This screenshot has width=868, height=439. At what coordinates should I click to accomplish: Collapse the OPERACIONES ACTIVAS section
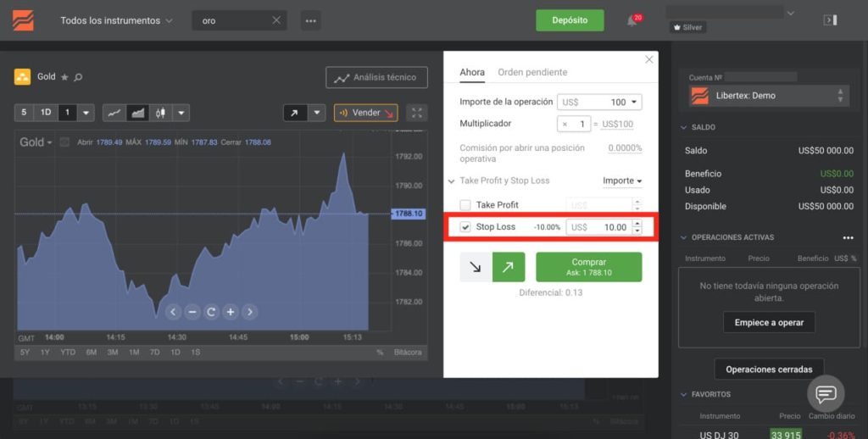(x=684, y=237)
